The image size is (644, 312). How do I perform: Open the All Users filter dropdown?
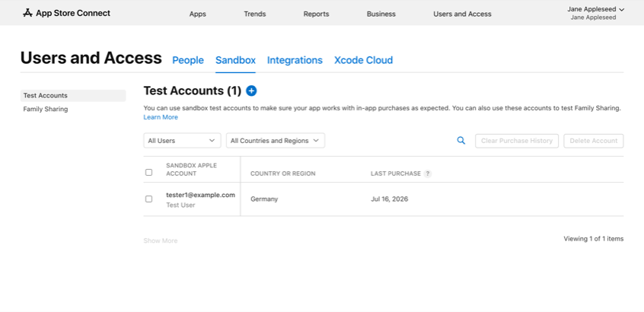pyautogui.click(x=182, y=140)
